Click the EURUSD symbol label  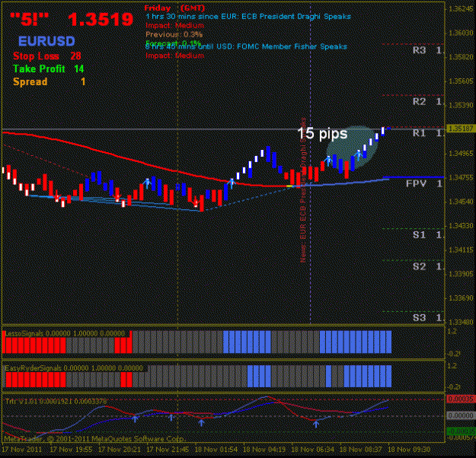point(46,41)
